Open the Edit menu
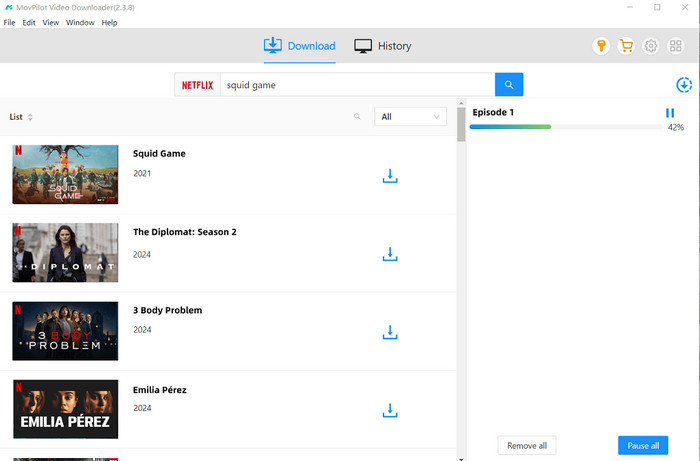Viewport: 700px width, 461px height. point(29,22)
